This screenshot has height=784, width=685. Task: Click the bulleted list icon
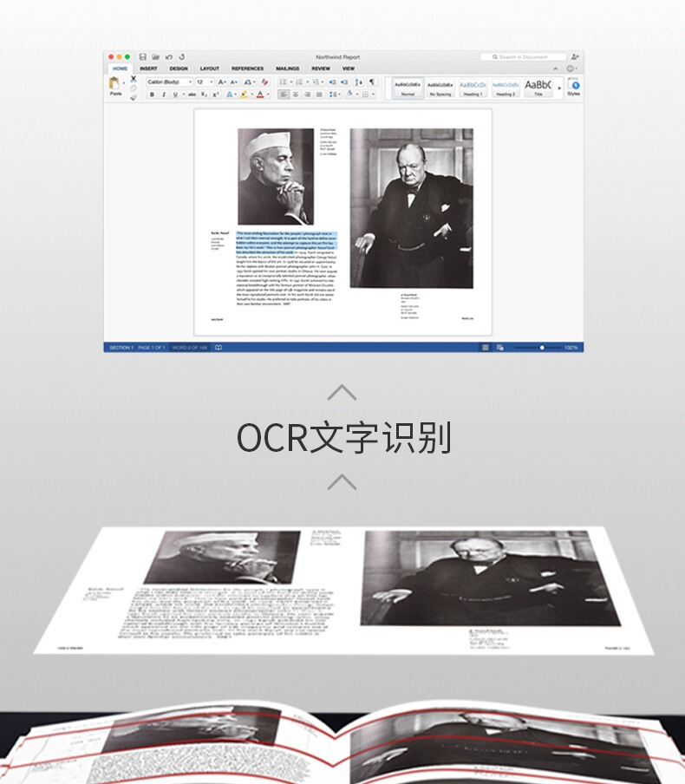[x=283, y=82]
